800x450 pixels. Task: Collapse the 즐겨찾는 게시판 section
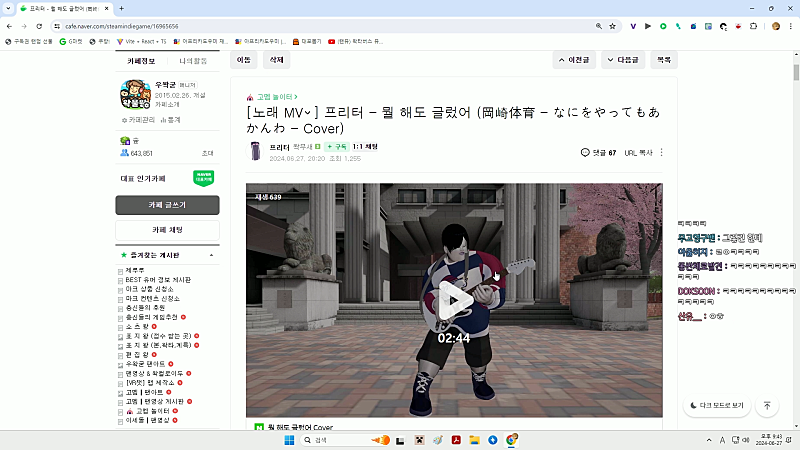point(211,255)
